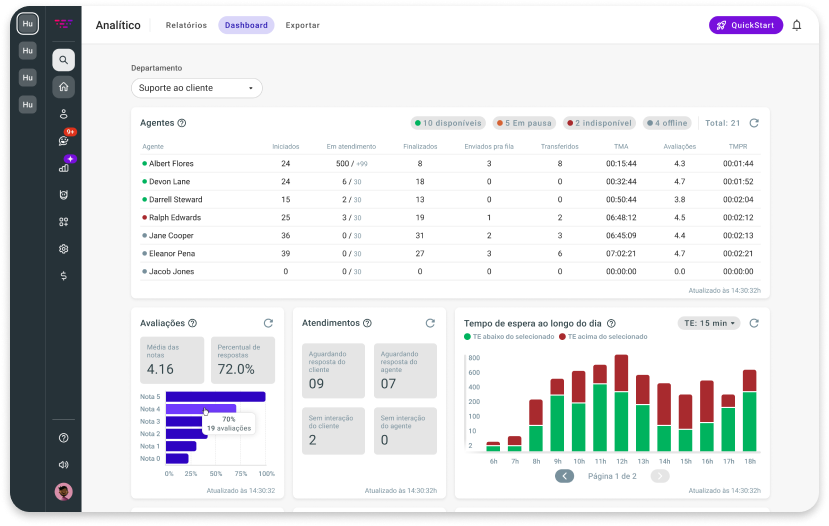
Task: Open the analytics bar chart sidebar icon
Action: click(65, 167)
